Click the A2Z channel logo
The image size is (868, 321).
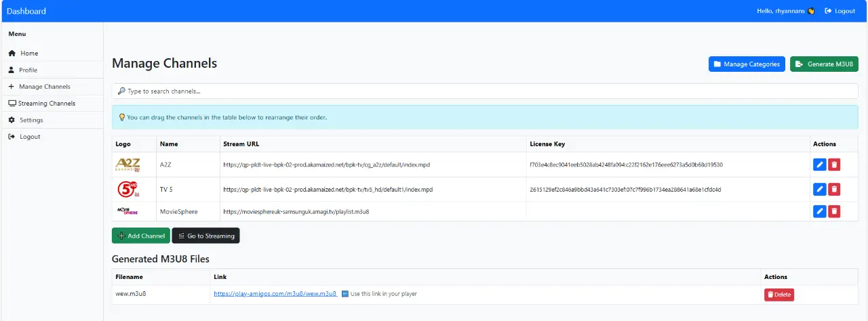(x=127, y=165)
